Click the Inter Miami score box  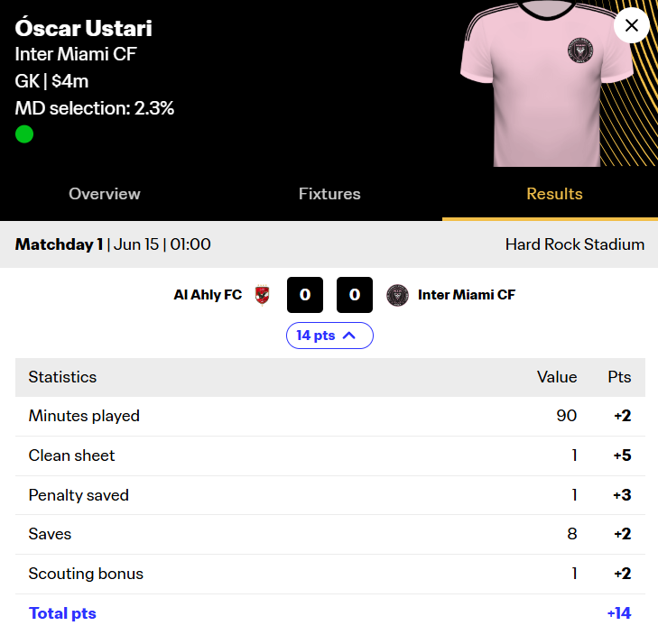coord(355,295)
